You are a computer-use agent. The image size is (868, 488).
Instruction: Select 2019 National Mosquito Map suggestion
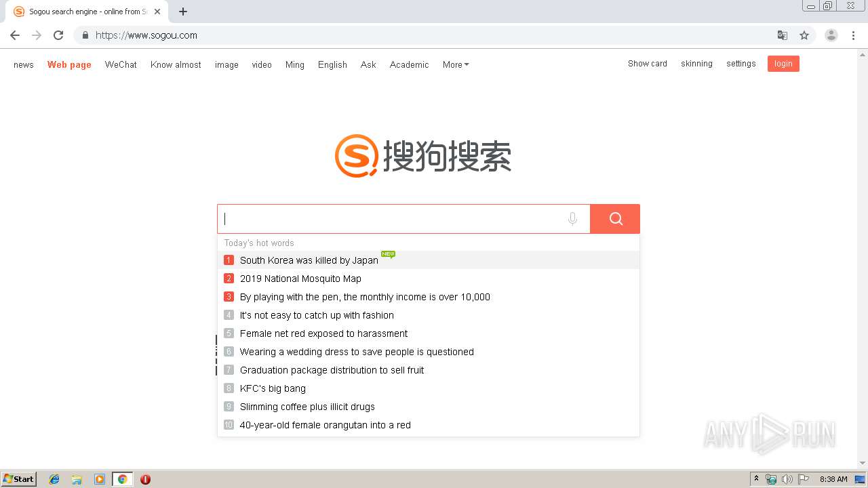pyautogui.click(x=428, y=279)
